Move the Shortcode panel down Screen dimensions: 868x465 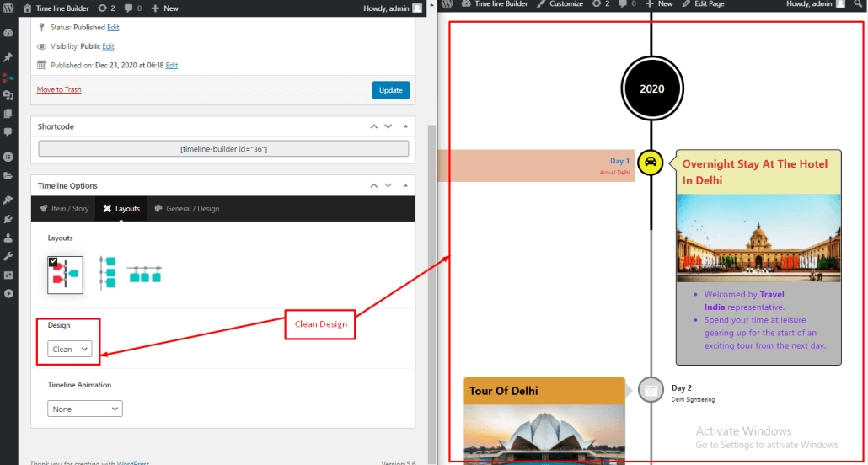coord(388,126)
